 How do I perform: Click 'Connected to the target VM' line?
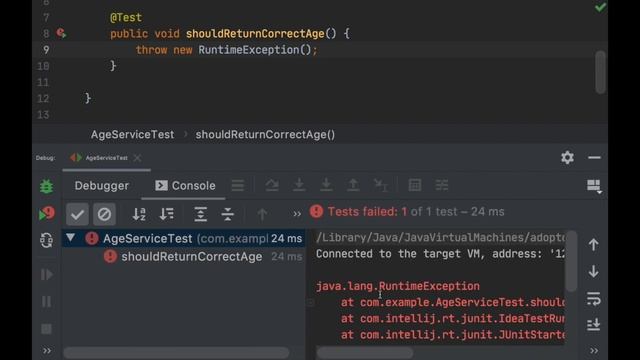pyautogui.click(x=440, y=254)
